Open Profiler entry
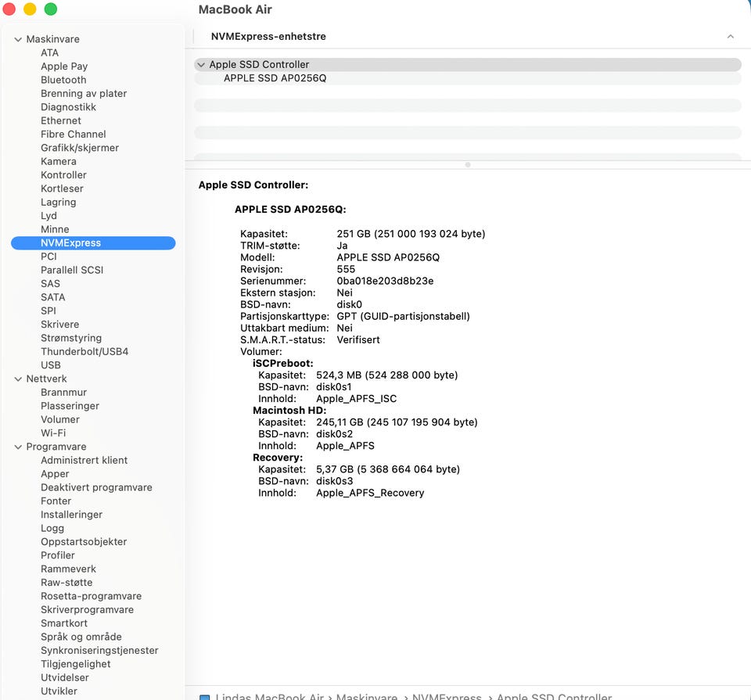This screenshot has width=751, height=700. point(57,555)
